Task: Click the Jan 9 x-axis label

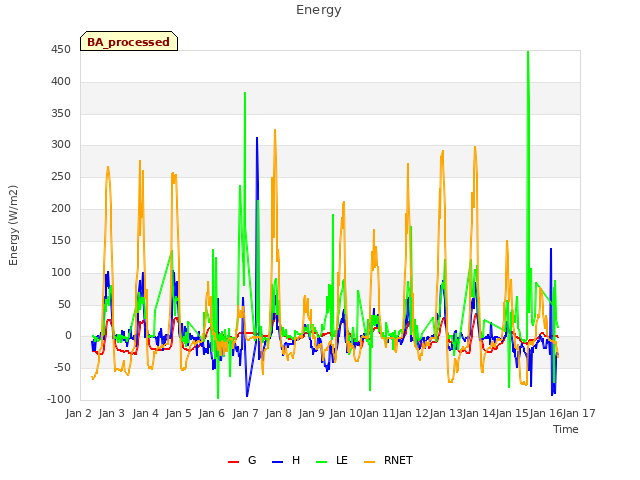Action: [312, 413]
